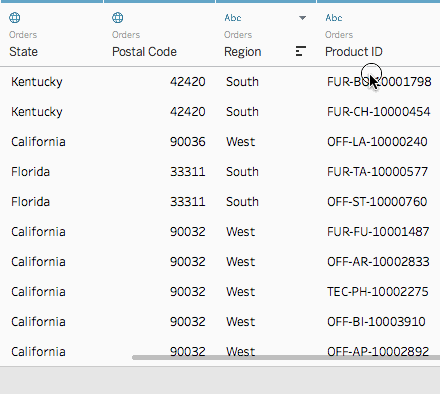
Task: Click Florida in the FUR-TA-10000577 row
Action: [x=30, y=172]
